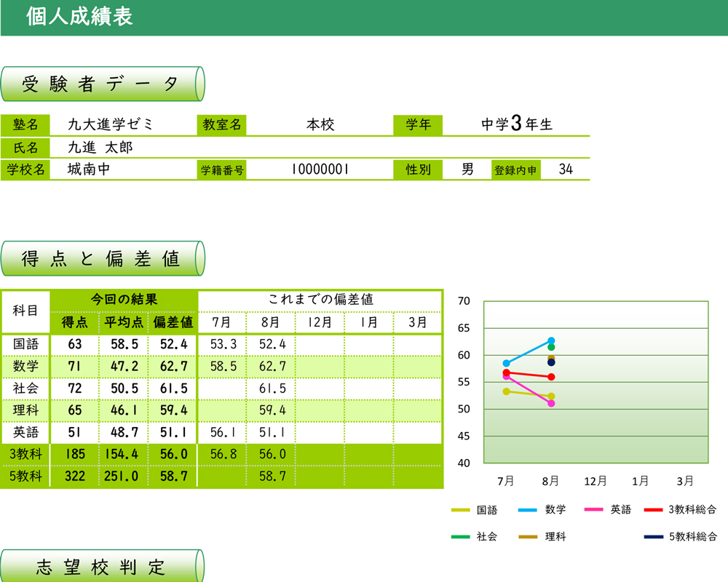
Task: Click the navy 5教科総合 legend swatch
Action: tap(654, 537)
